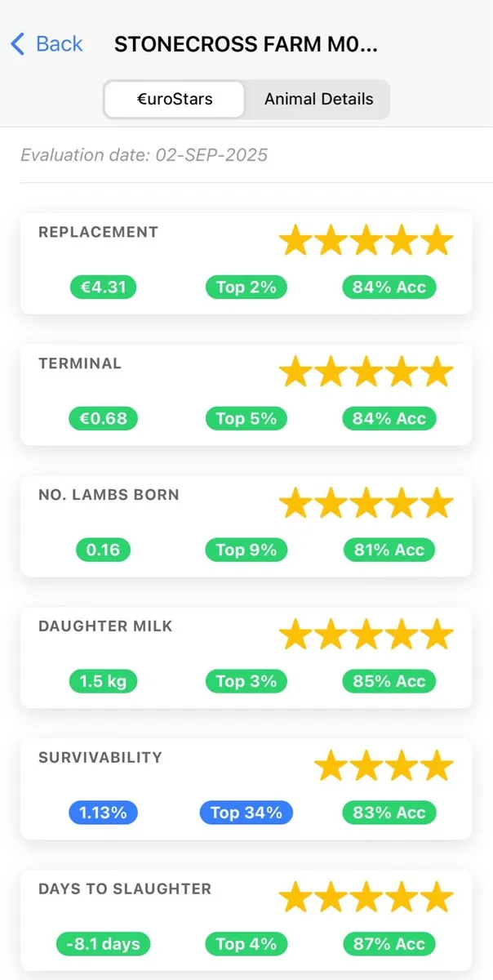
Task: Click the Daughter Milk star rating
Action: click(366, 635)
